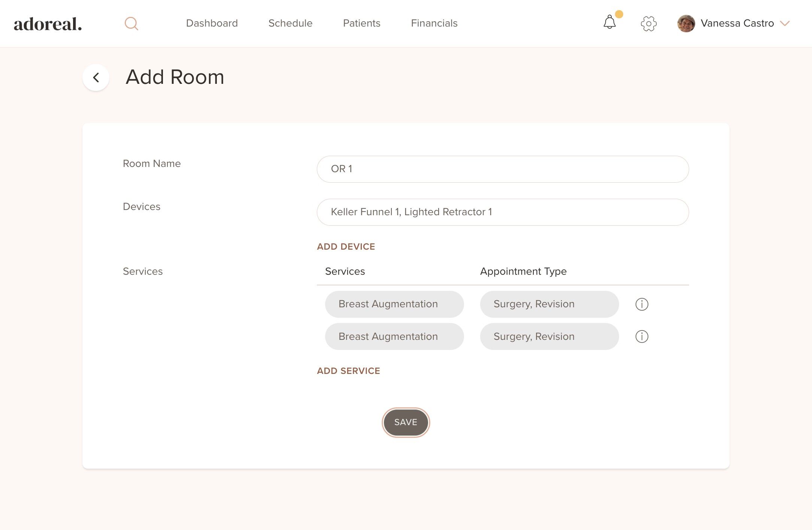
Task: Click ADD DEVICE link
Action: [x=346, y=247]
